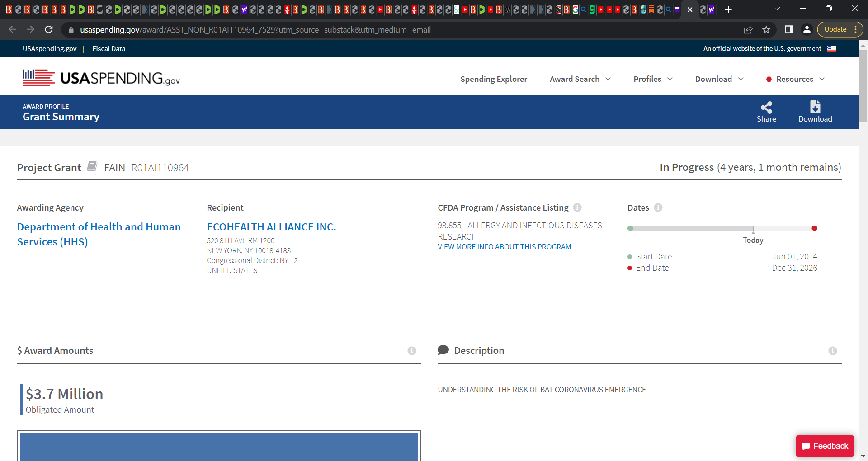Click the info icon in Description section
The image size is (868, 461).
833,351
